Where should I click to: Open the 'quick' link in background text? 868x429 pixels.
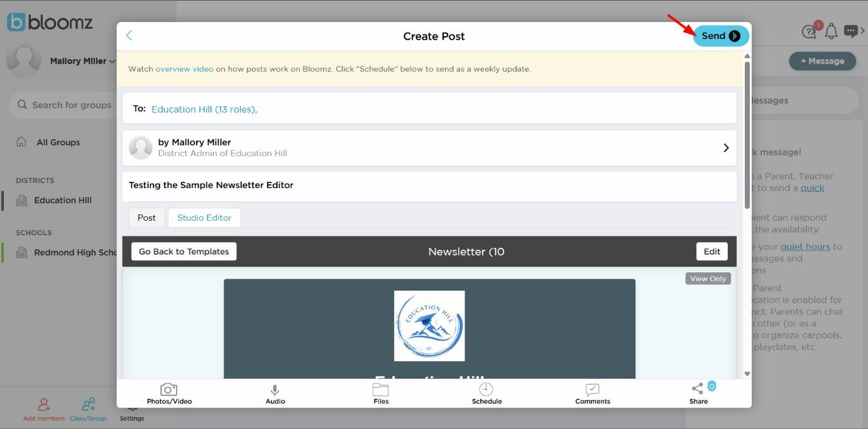pos(812,187)
